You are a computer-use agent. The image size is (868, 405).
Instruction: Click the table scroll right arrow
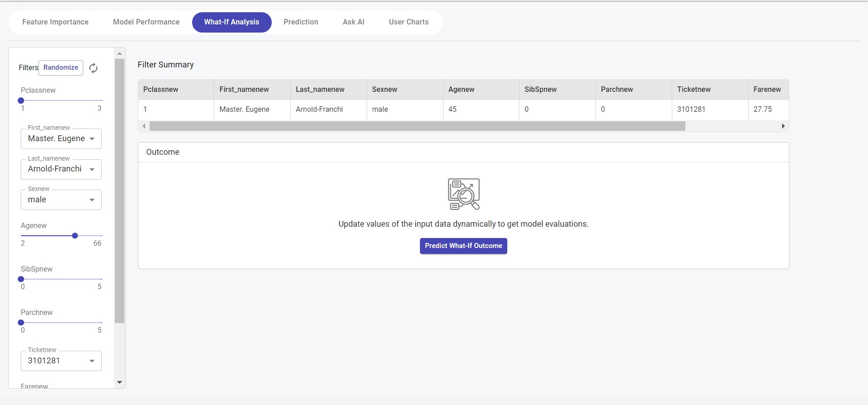click(783, 126)
